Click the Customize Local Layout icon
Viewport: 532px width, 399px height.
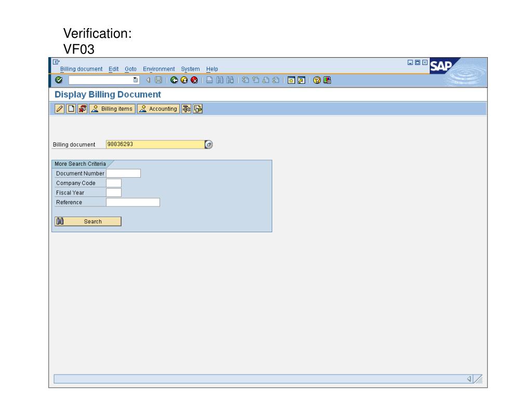[327, 80]
